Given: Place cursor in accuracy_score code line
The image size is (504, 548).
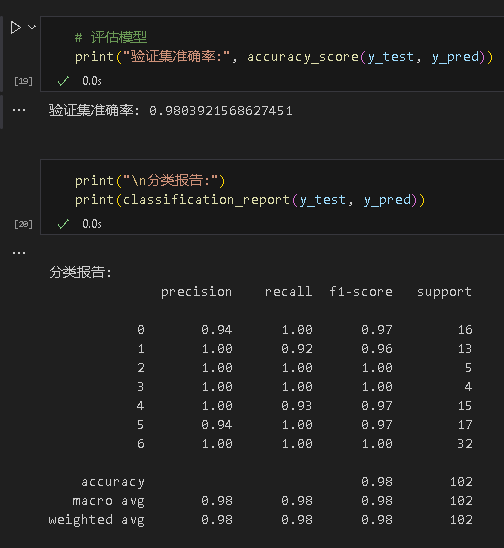Looking at the screenshot, I should (x=284, y=57).
